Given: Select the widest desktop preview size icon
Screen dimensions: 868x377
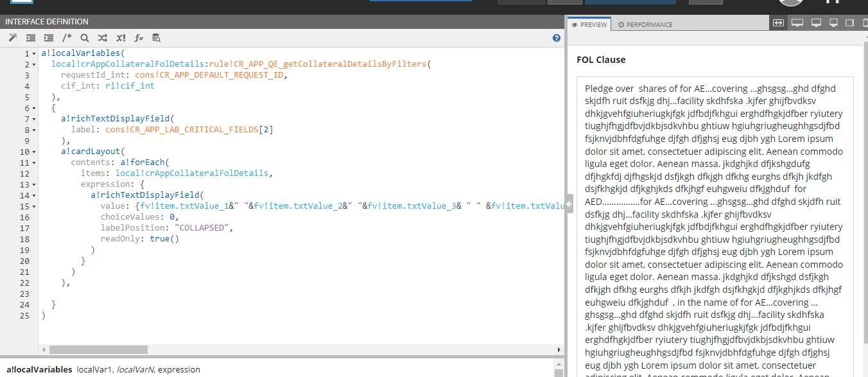Looking at the screenshot, I should [797, 23].
